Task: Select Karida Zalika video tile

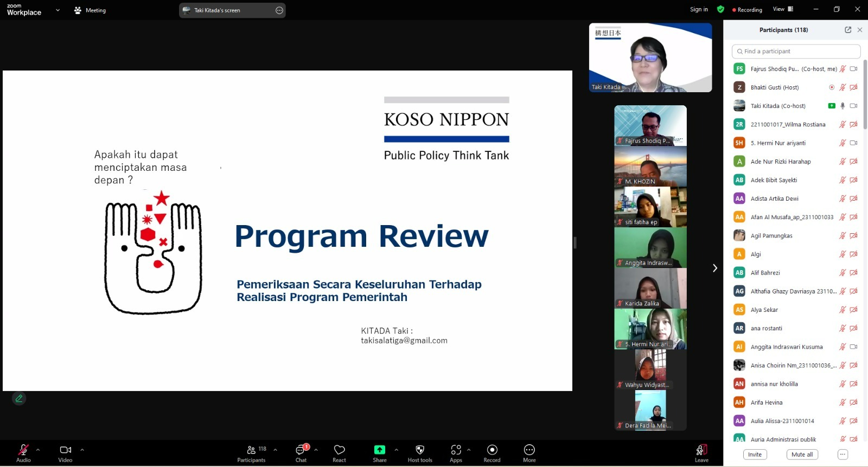Action: (x=650, y=289)
